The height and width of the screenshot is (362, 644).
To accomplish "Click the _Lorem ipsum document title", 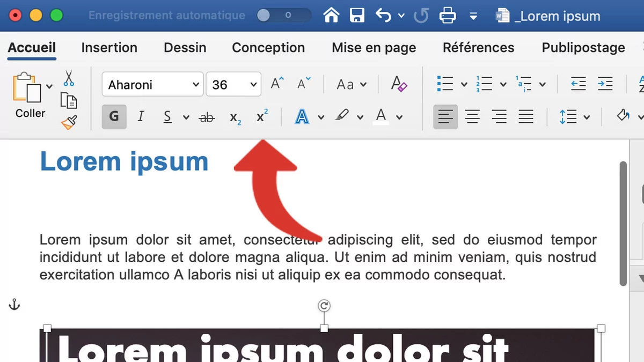I will click(x=557, y=16).
